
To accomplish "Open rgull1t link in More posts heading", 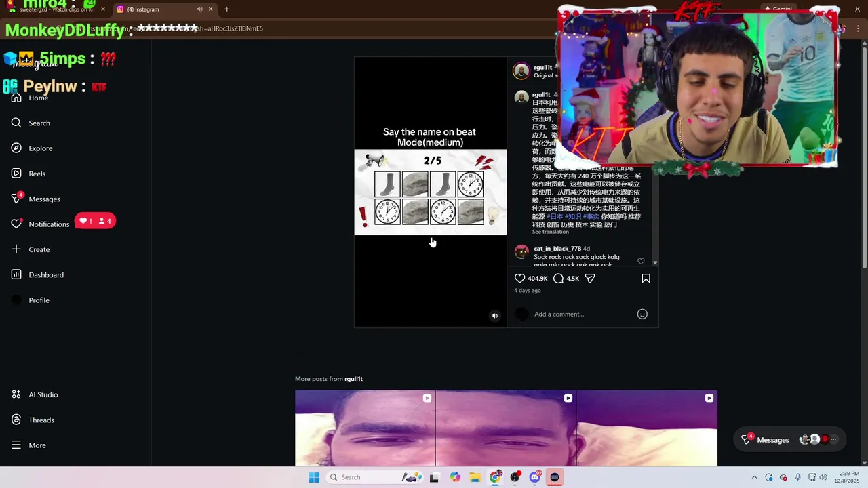I will point(353,379).
